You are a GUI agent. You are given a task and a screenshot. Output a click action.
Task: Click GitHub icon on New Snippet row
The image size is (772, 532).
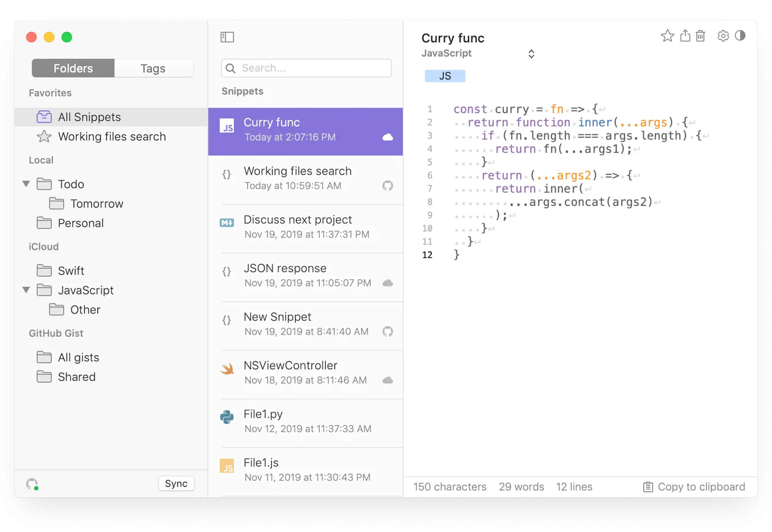coord(388,332)
